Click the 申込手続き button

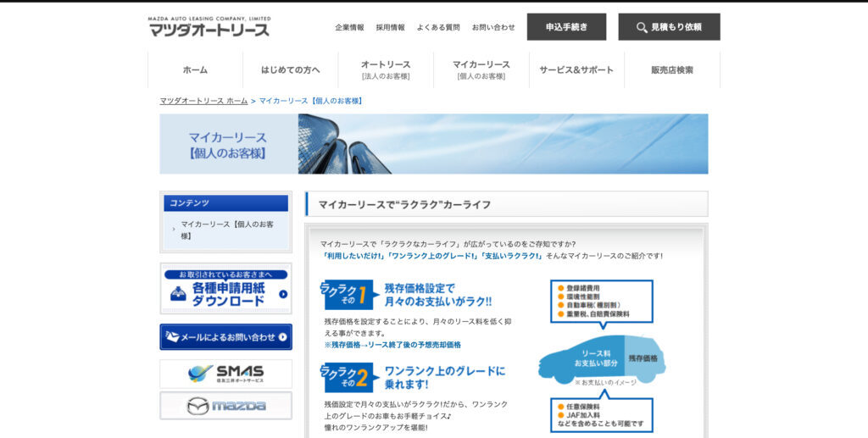point(566,26)
